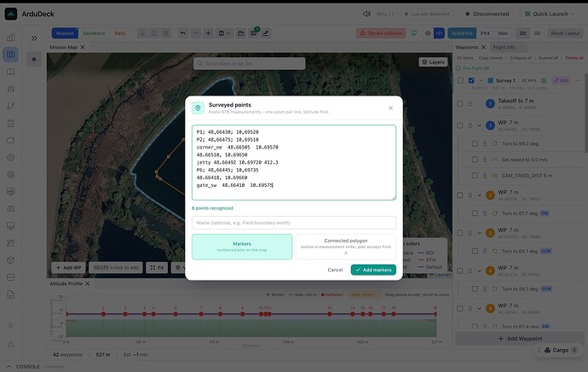
Task: Select Connected polygon mode option
Action: click(346, 247)
